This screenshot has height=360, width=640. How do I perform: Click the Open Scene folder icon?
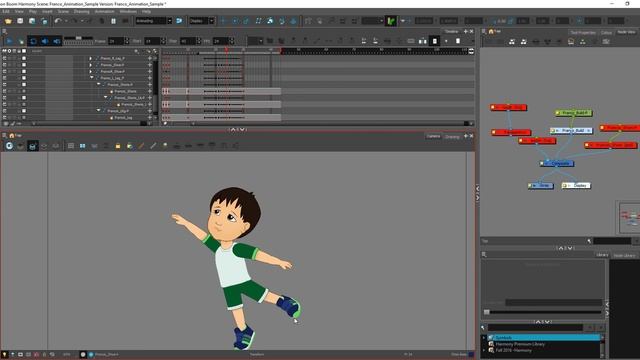click(x=8, y=21)
